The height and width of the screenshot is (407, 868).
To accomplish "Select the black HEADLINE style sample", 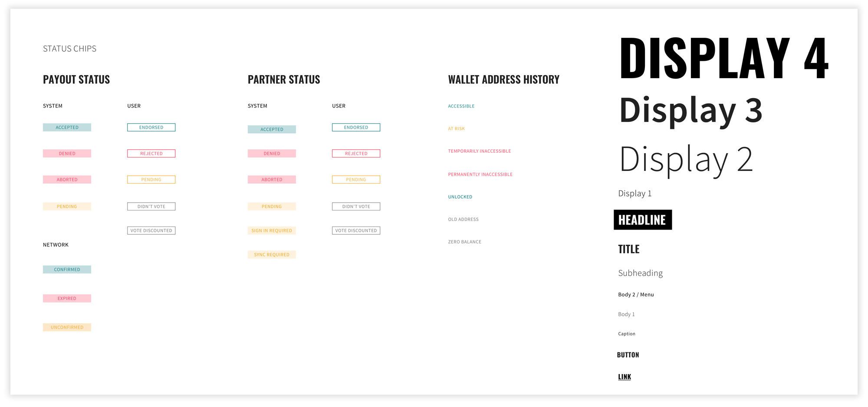I will click(x=642, y=220).
